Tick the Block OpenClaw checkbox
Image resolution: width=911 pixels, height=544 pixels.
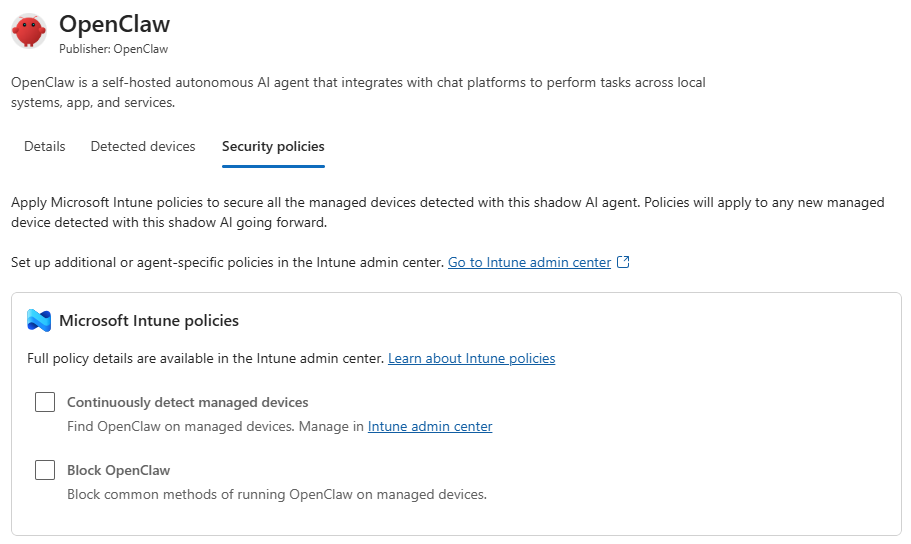click(45, 470)
